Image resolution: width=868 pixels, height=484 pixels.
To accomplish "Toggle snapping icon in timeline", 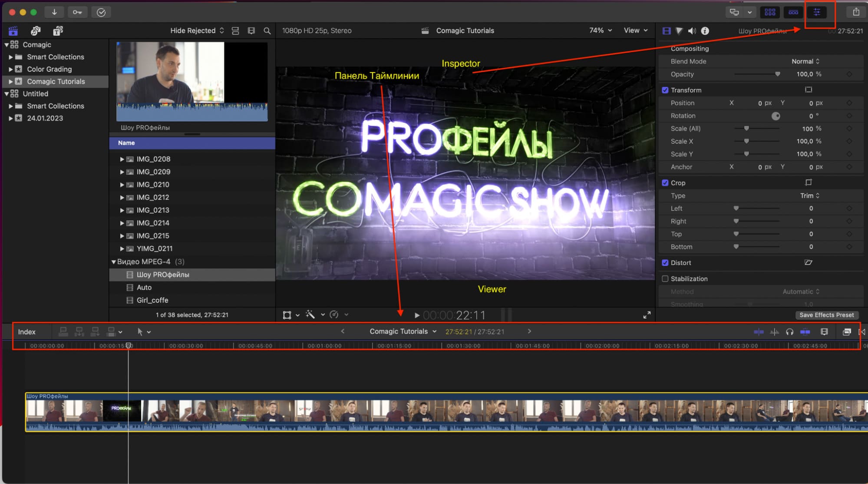I will [x=805, y=332].
